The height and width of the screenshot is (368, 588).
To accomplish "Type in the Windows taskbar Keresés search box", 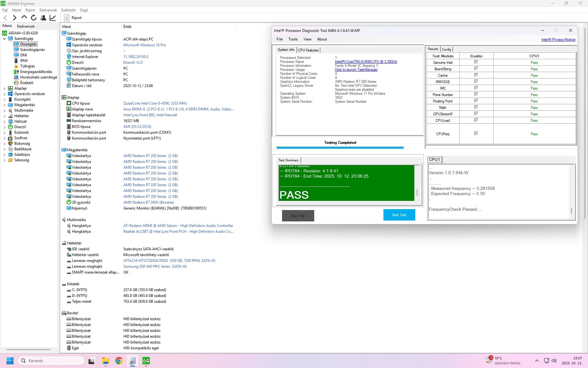I will click(51, 361).
